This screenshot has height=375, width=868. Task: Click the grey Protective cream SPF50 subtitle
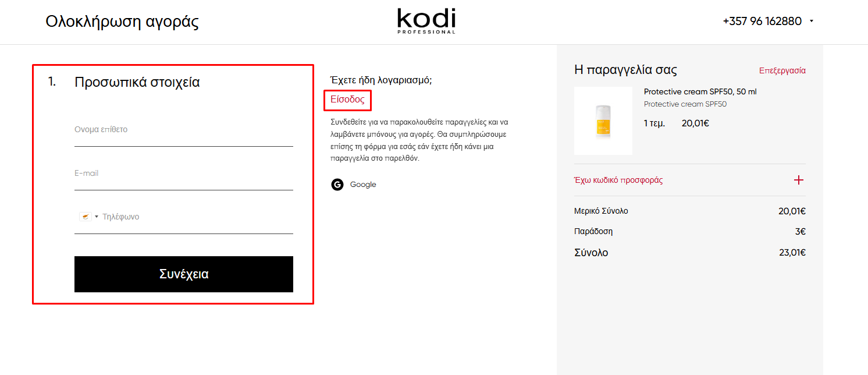tap(685, 104)
